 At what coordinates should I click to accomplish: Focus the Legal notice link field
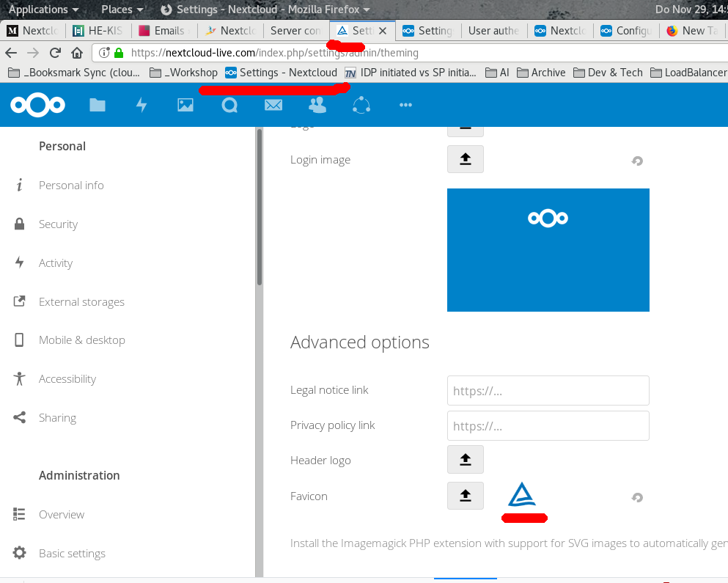point(548,391)
